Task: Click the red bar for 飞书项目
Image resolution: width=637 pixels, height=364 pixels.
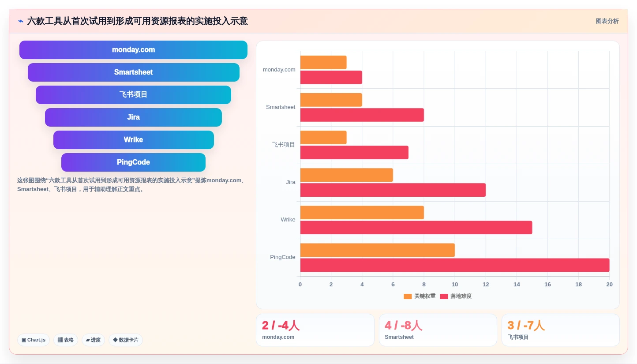Action: pos(354,152)
